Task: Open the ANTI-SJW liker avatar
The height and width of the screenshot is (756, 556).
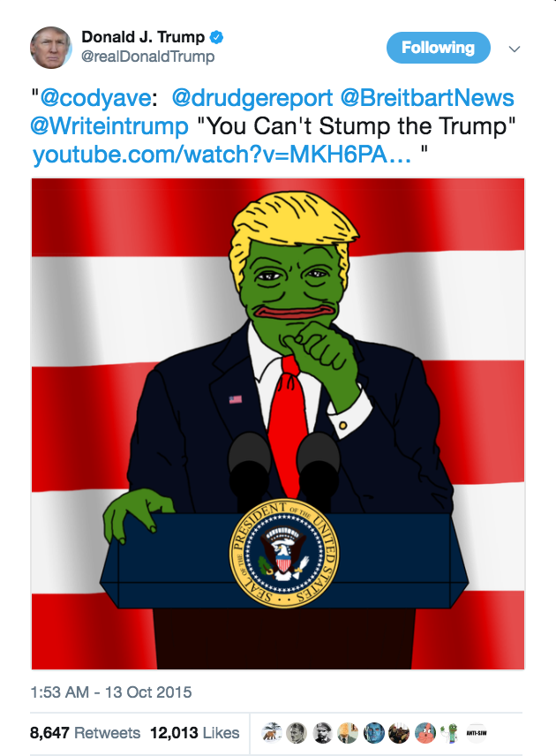Action: coord(476,733)
